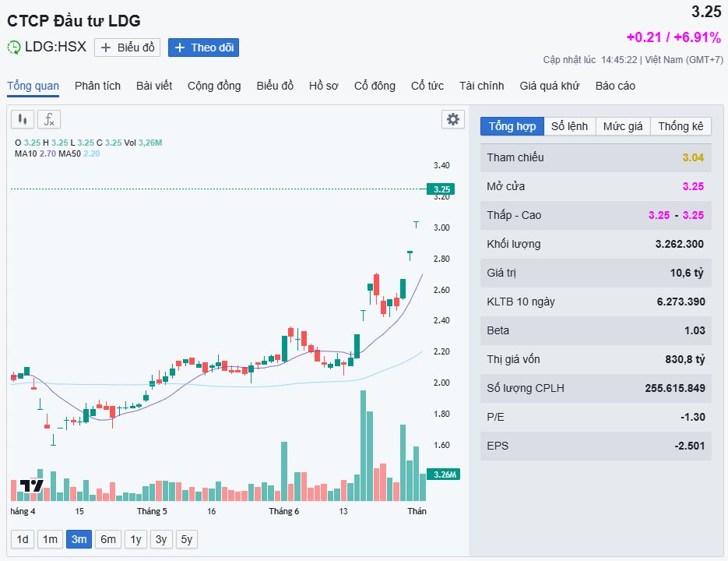
Task: Click the Biểu đồ add button
Action: [127, 48]
